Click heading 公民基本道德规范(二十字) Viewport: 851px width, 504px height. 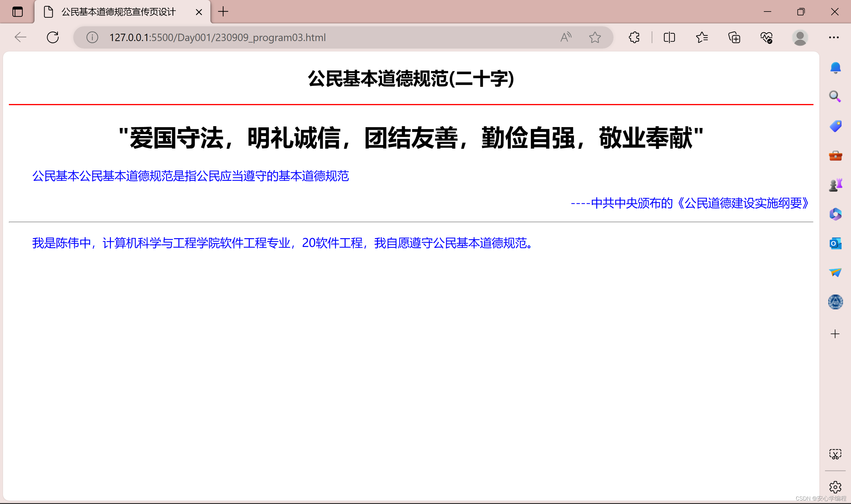(411, 79)
